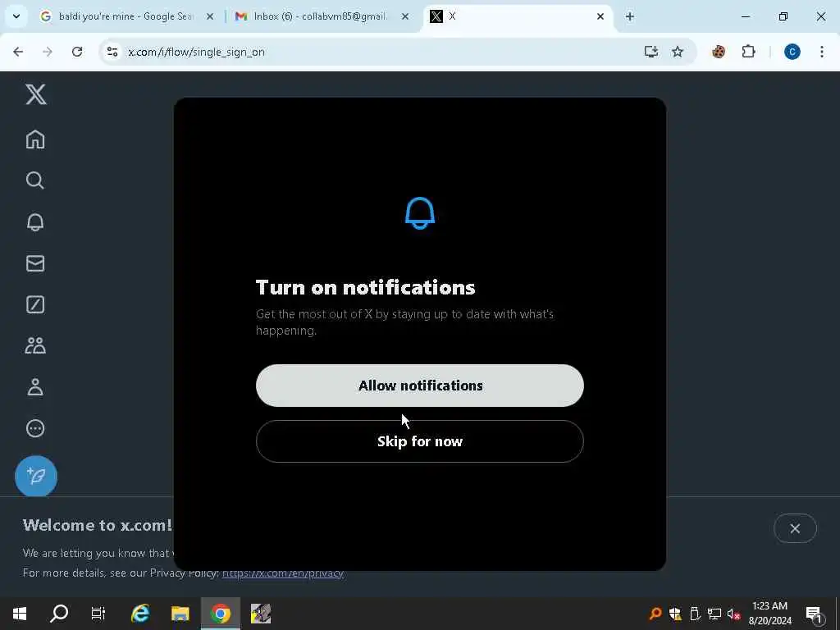Click Skip for now button

(419, 441)
